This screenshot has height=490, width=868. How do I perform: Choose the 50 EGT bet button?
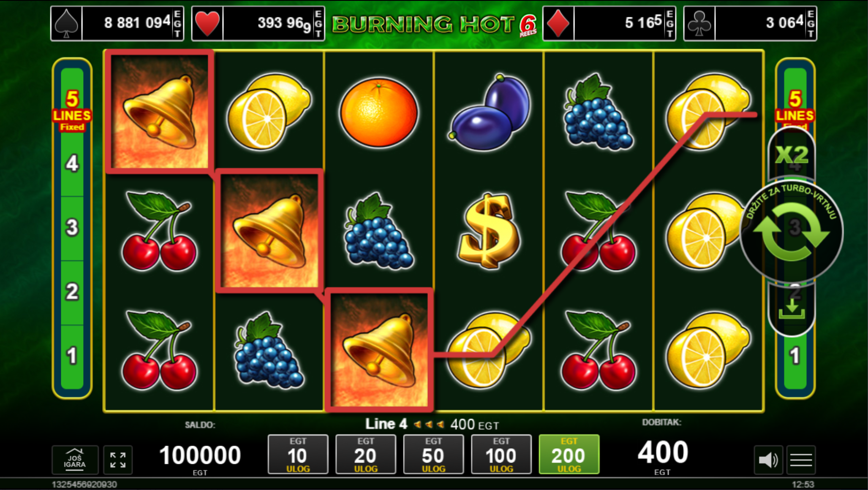[x=433, y=454]
